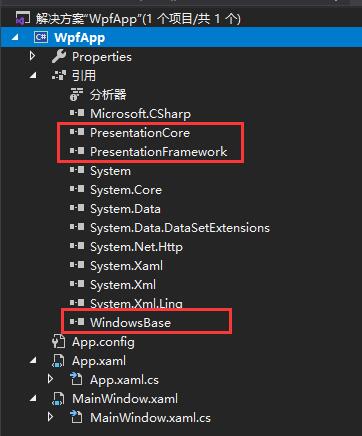Select System.Data.DataSetExtensions reference
Image resolution: width=362 pixels, height=436 pixels.
tap(180, 228)
